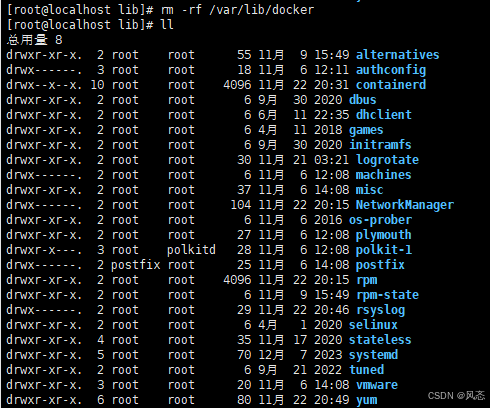
Task: Select the dhclient directory name
Action: point(384,115)
